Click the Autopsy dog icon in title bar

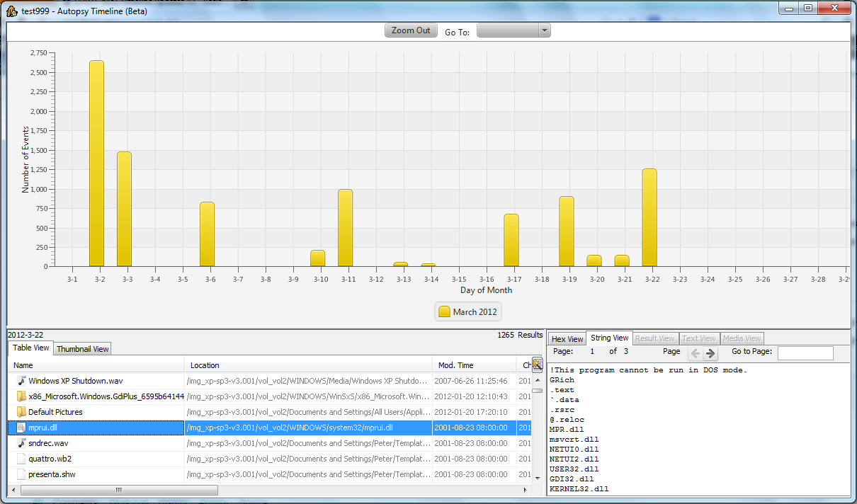coord(12,11)
